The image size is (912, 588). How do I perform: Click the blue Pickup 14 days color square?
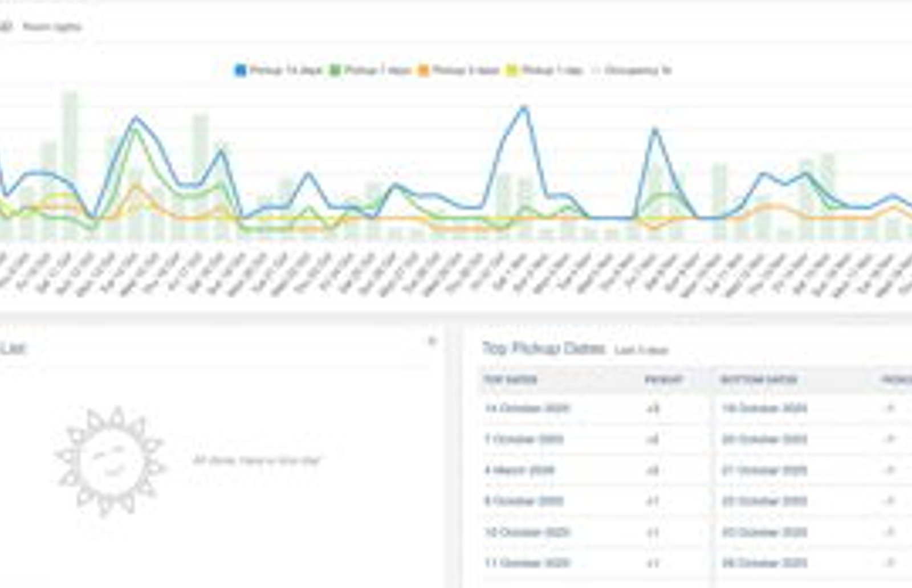(241, 71)
